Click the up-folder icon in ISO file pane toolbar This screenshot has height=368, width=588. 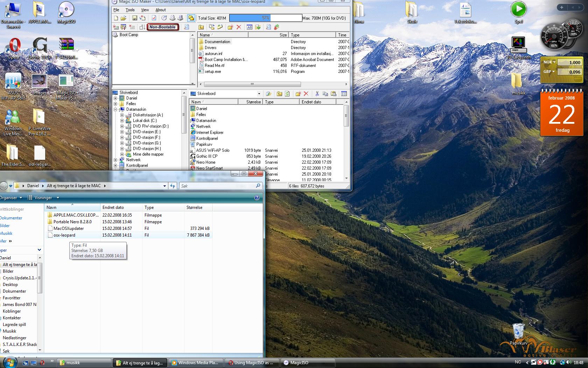201,27
